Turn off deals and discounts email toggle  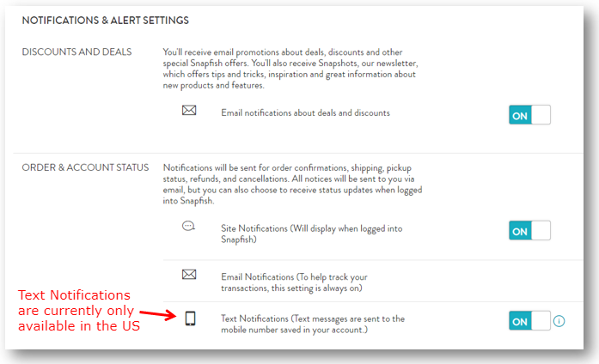(529, 114)
